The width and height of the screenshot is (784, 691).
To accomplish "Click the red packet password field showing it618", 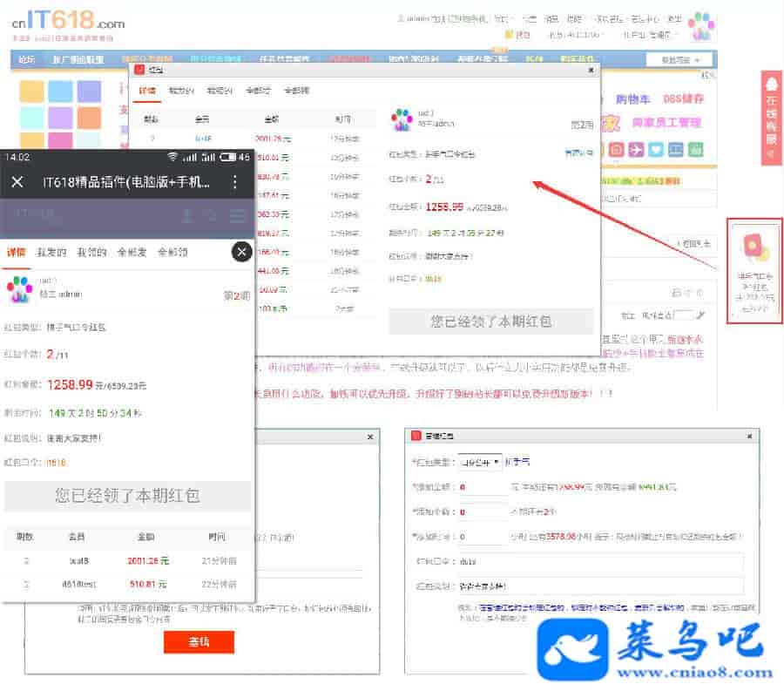I will [600, 561].
